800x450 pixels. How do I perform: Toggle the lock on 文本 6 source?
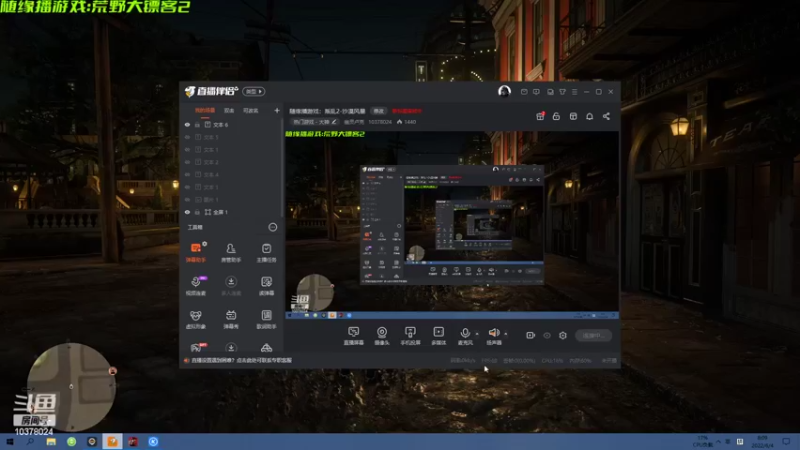coord(197,124)
